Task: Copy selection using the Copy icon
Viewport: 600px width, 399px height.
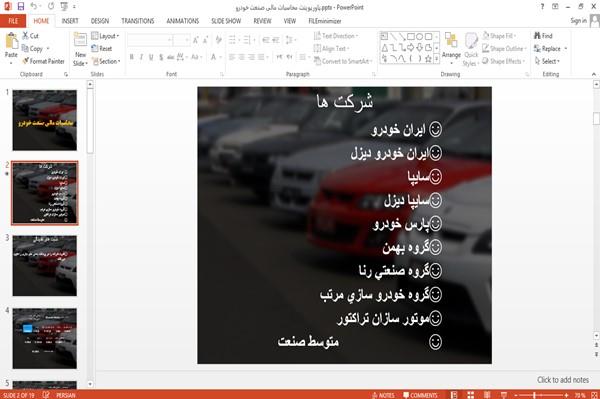Action: pos(25,49)
